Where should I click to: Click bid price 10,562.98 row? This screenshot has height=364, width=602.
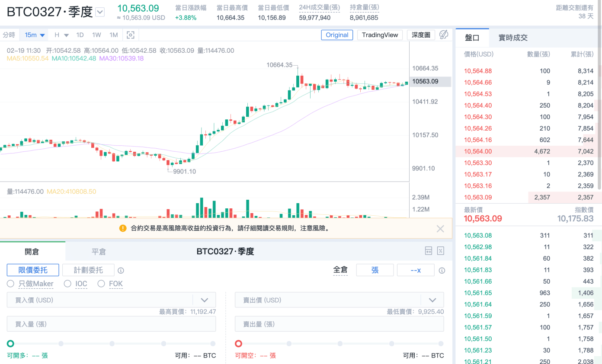point(528,247)
